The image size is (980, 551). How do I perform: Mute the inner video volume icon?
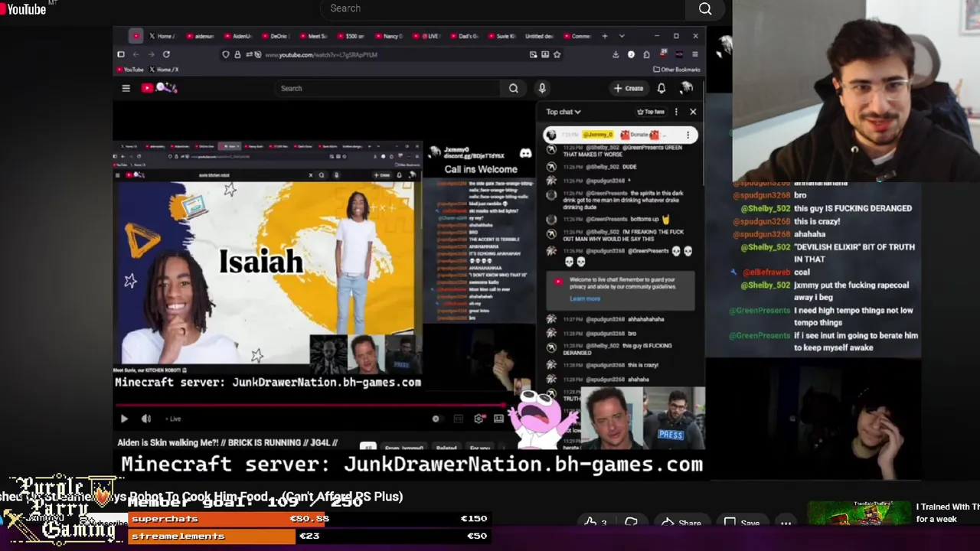click(x=146, y=419)
